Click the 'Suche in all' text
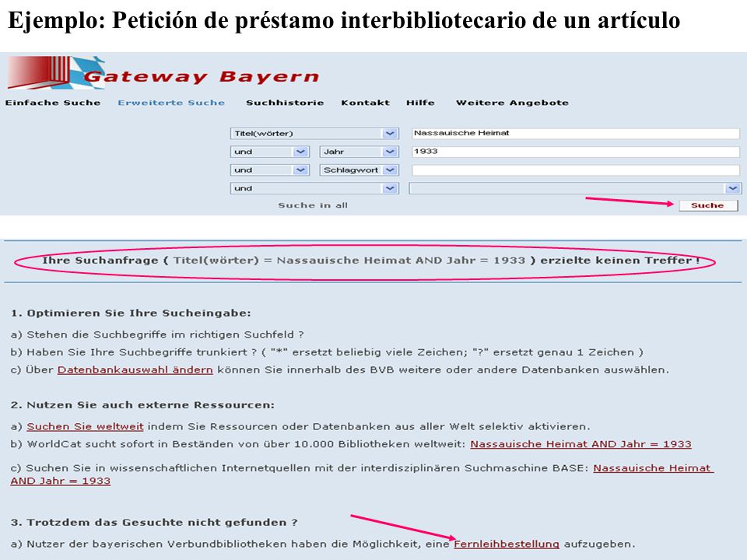This screenshot has width=747, height=560. 313,205
